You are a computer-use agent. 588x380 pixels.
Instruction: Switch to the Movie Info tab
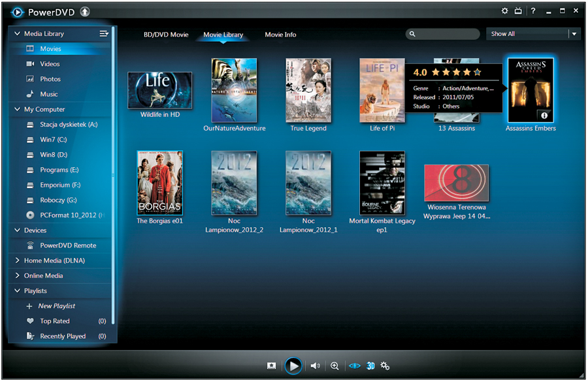pos(280,34)
